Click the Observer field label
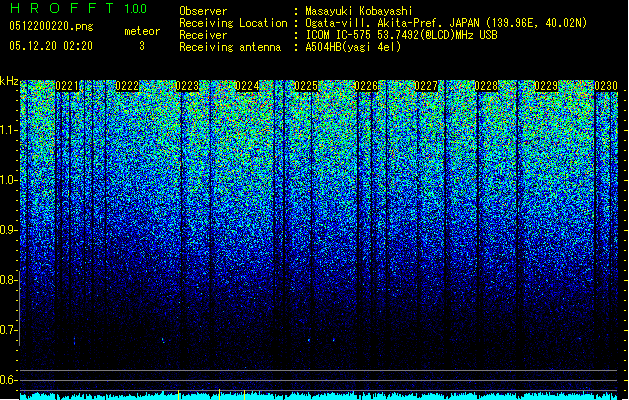Image resolution: width=629 pixels, height=400 pixels. [x=203, y=11]
